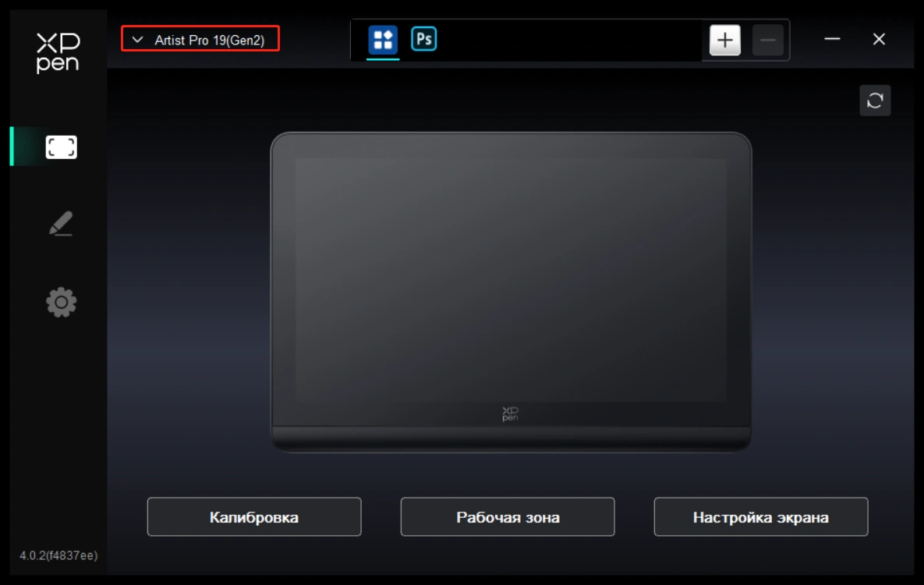
Task: Remove application using the minus button
Action: pyautogui.click(x=767, y=41)
